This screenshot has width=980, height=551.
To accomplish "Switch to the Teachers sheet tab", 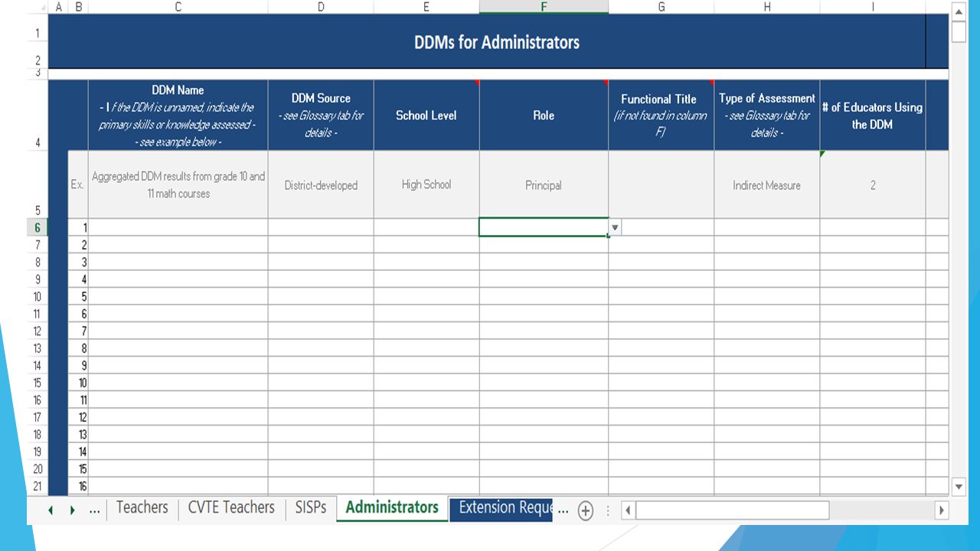I will 142,507.
